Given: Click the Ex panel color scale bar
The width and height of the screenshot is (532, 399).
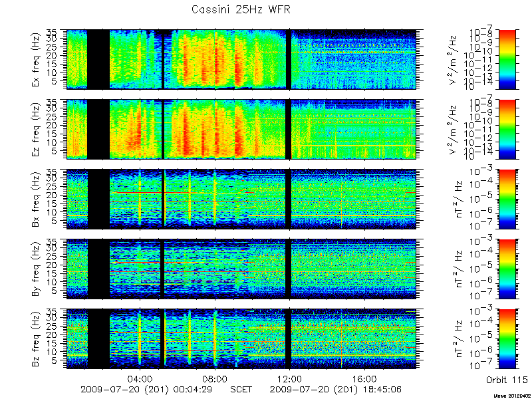Looking at the screenshot, I should point(507,59).
